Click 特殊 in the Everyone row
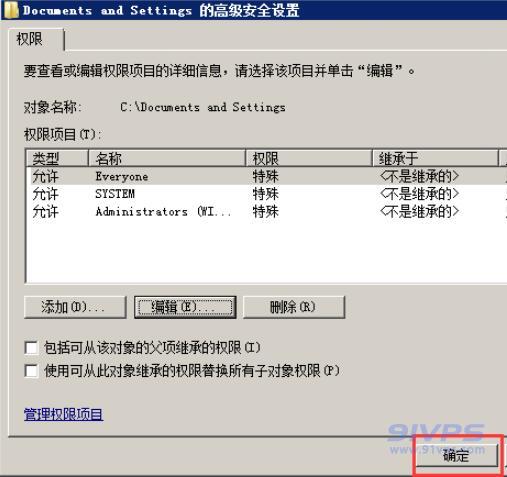Screen dimensions: 507x477 265,176
